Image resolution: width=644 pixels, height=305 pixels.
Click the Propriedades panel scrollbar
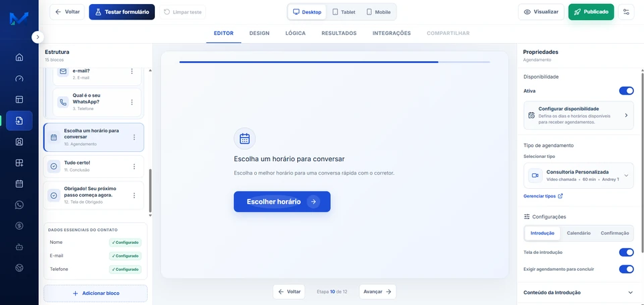643,163
